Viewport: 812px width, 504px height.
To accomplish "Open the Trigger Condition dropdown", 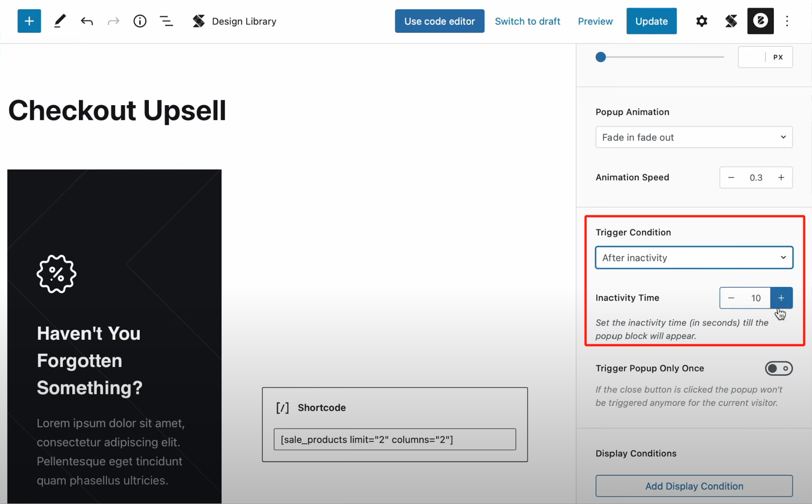I will pyautogui.click(x=694, y=258).
